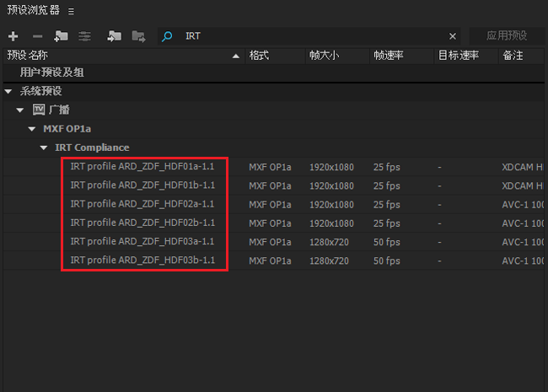
Task: Collapse the IRT Compliance group
Action: [x=44, y=148]
